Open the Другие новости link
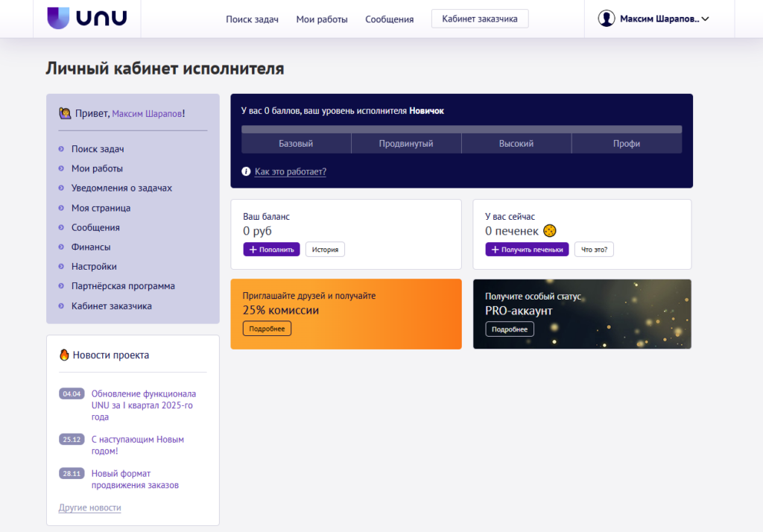Viewport: 763px width, 532px height. (x=89, y=507)
